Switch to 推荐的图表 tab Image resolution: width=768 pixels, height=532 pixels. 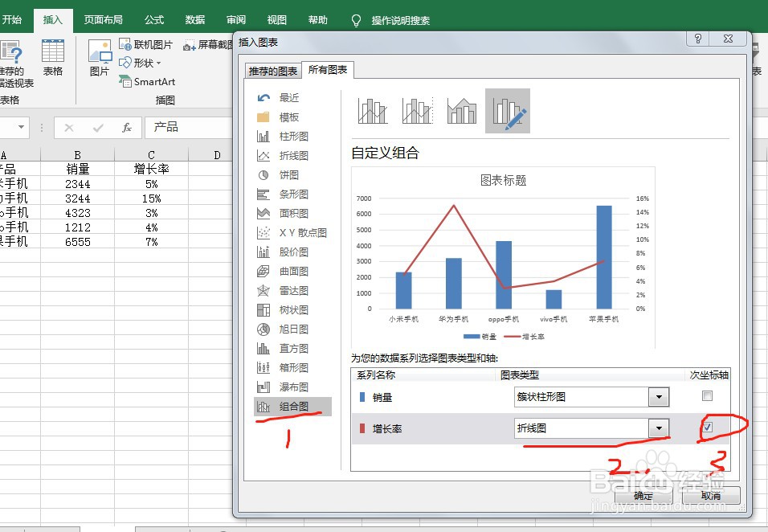point(273,71)
